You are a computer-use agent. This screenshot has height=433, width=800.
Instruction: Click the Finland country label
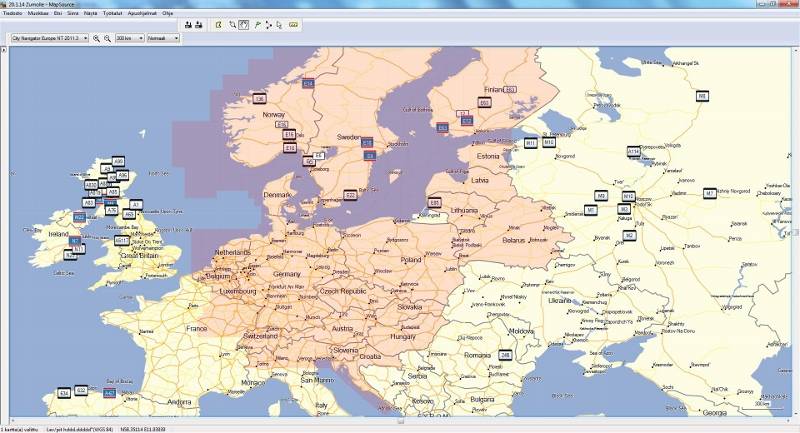click(x=493, y=89)
